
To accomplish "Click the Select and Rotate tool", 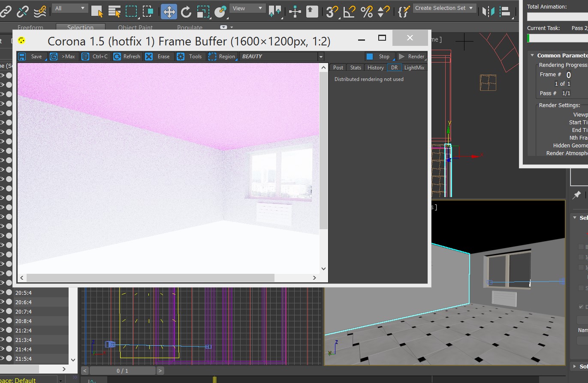I will coord(186,12).
